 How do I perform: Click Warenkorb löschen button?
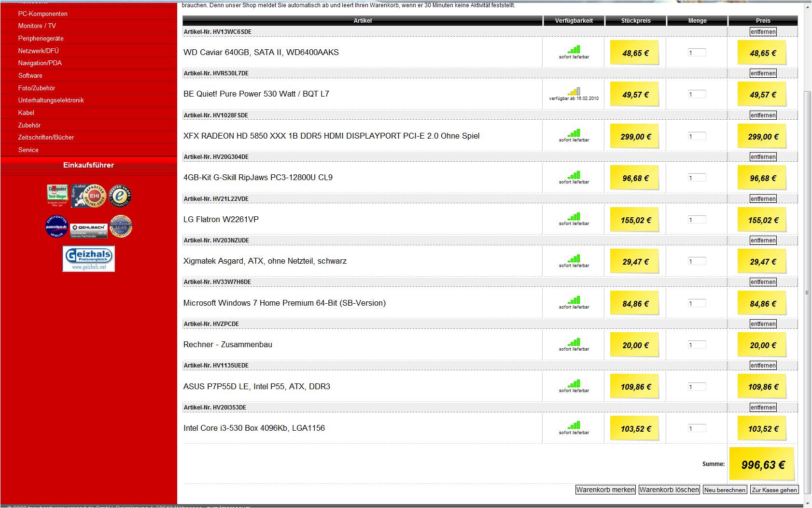click(669, 490)
